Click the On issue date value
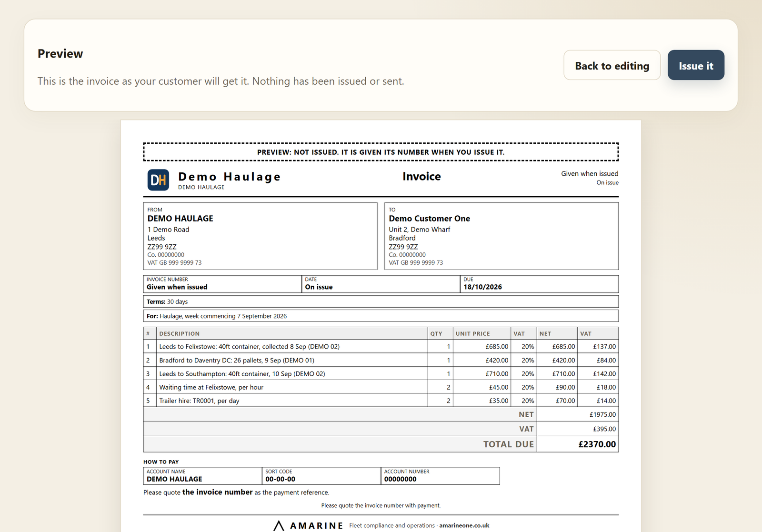Viewport: 762px width, 532px height. 319,287
